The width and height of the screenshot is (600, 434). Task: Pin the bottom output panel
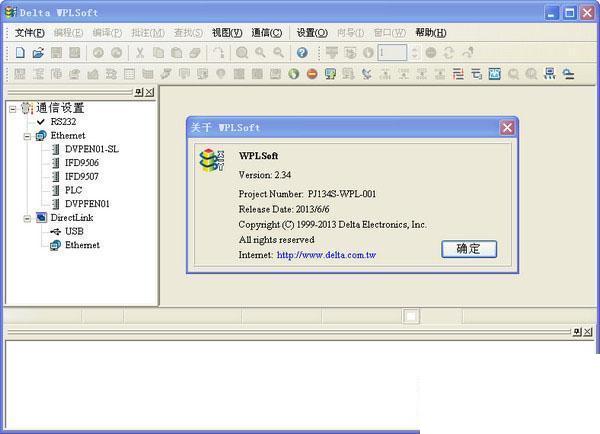(577, 332)
